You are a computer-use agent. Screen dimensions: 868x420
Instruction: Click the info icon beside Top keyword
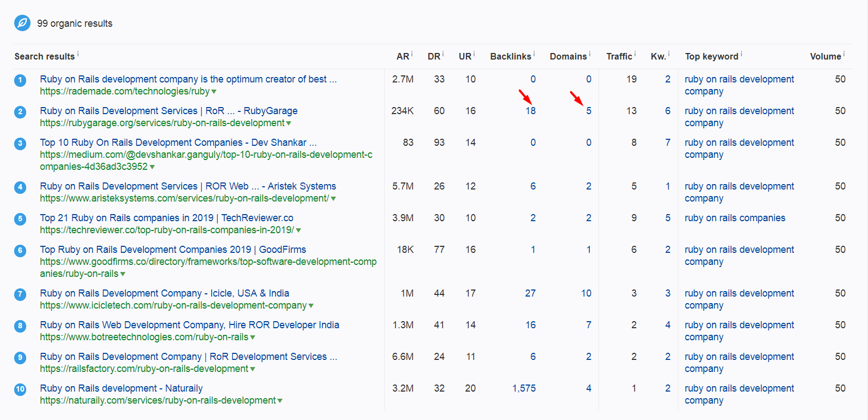pyautogui.click(x=741, y=54)
